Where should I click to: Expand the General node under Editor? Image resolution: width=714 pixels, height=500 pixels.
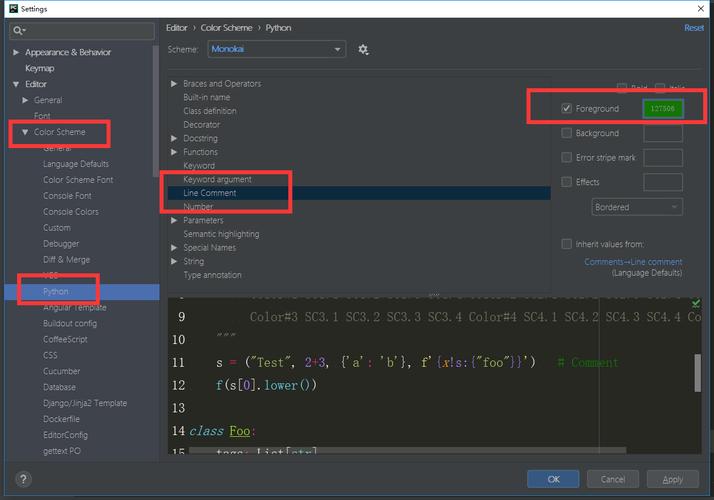tap(25, 100)
